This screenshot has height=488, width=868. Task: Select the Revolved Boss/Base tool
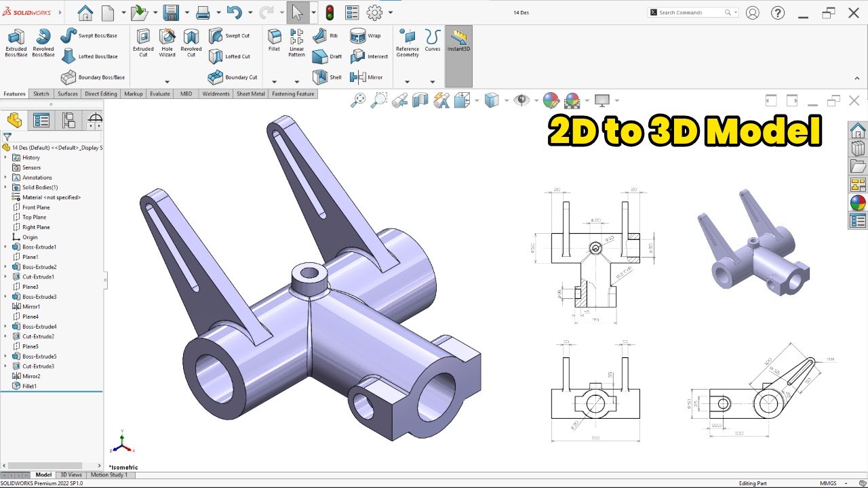[43, 43]
